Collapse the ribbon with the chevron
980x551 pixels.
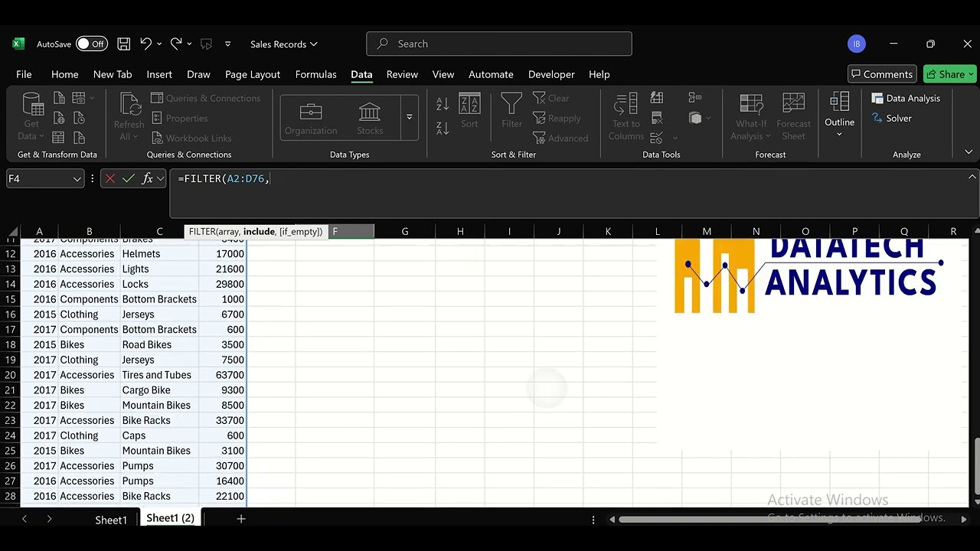(969, 152)
